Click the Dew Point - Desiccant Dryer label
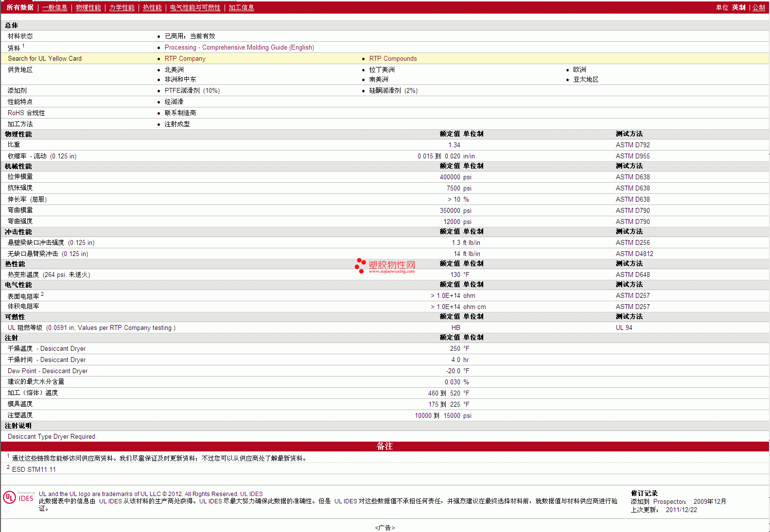Image resolution: width=770 pixels, height=532 pixels. pyautogui.click(x=48, y=371)
